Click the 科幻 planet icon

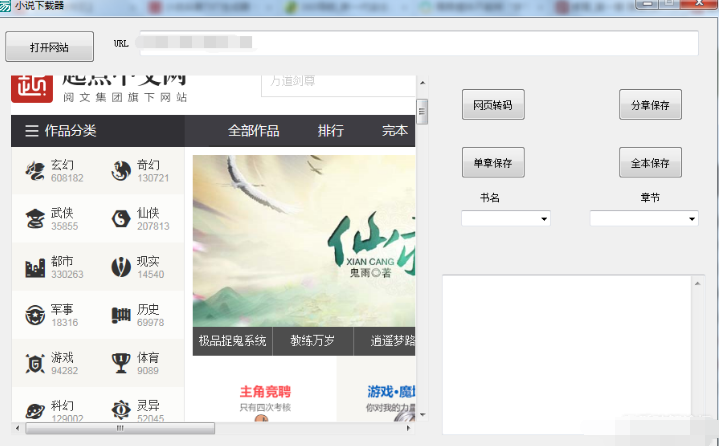35,411
